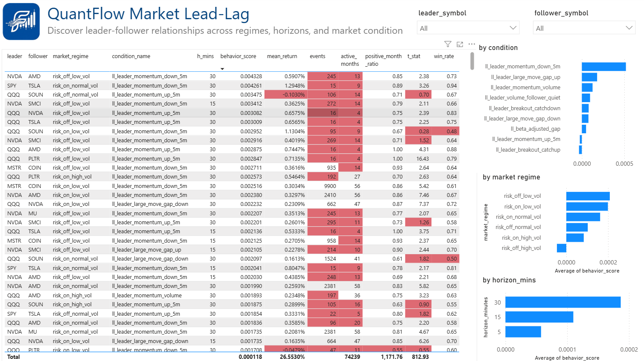Open more options ellipsis for the table

point(472,44)
